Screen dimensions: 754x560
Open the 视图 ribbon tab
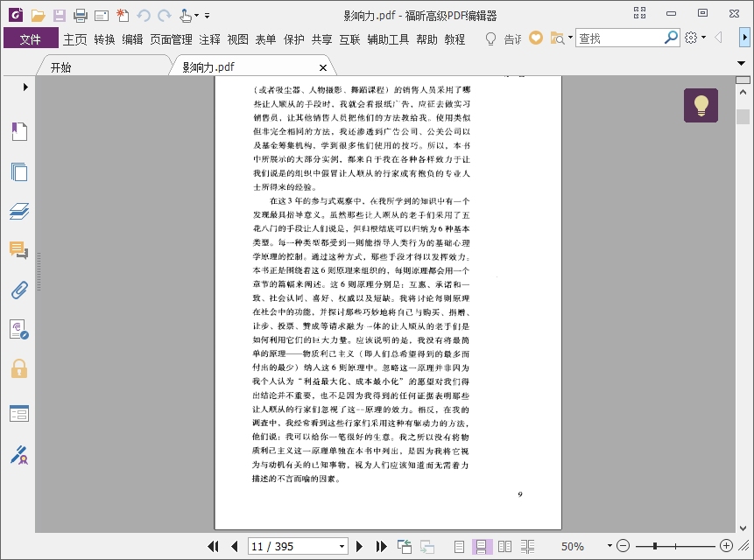pos(237,38)
